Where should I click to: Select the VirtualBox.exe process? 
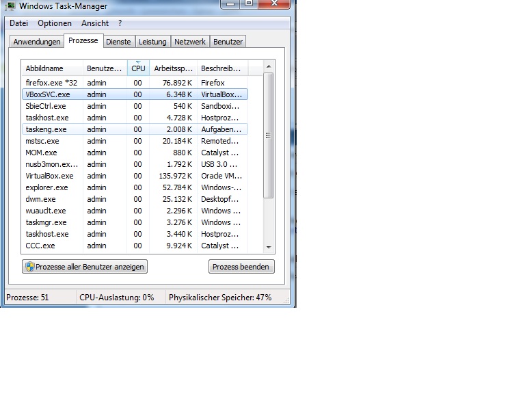[x=135, y=176]
